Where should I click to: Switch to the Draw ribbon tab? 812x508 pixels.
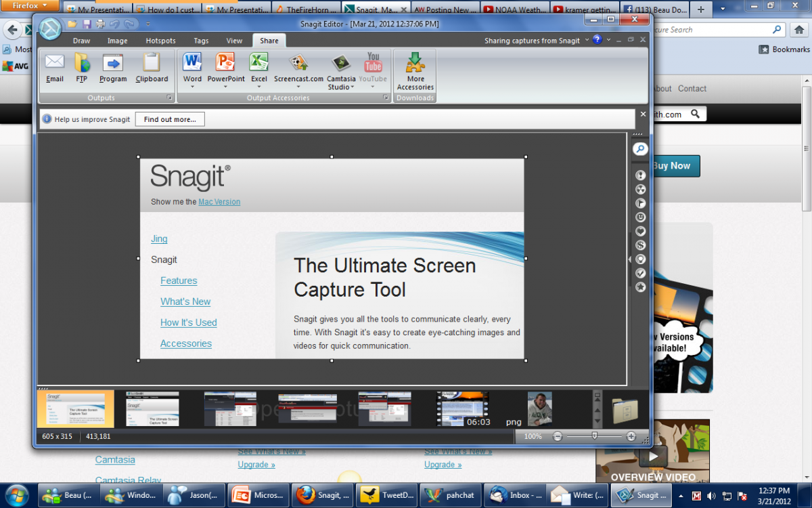click(x=81, y=41)
